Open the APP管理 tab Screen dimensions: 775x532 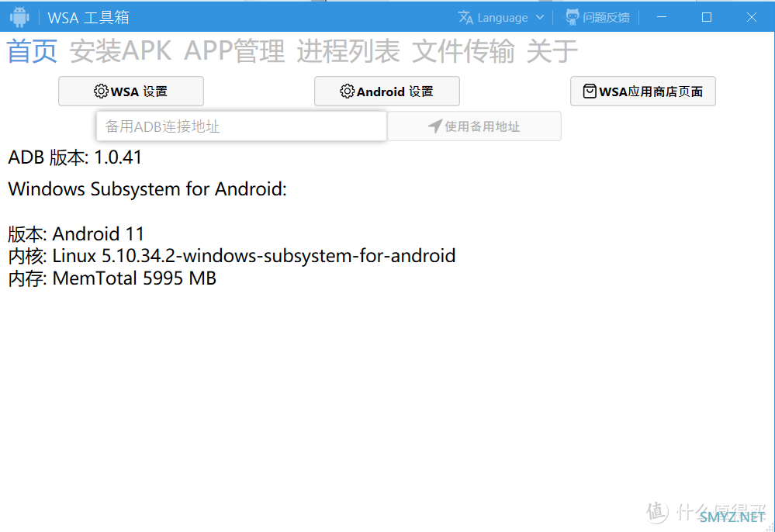click(x=235, y=51)
